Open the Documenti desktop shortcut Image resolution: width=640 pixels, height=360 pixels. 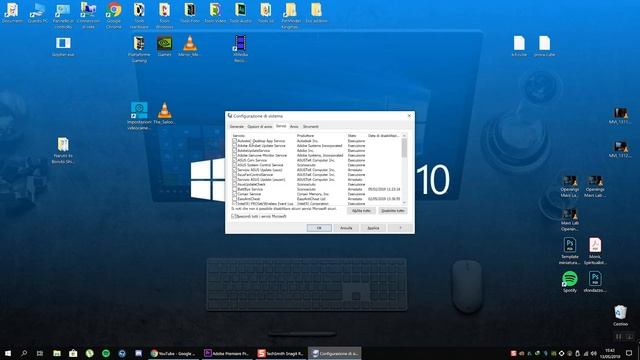click(x=11, y=13)
